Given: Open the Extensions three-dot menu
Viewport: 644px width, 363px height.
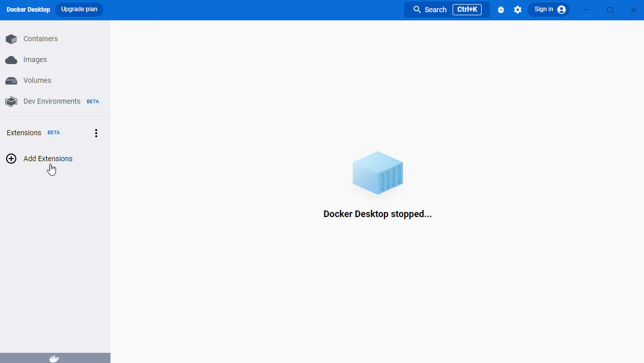Looking at the screenshot, I should click(x=96, y=133).
